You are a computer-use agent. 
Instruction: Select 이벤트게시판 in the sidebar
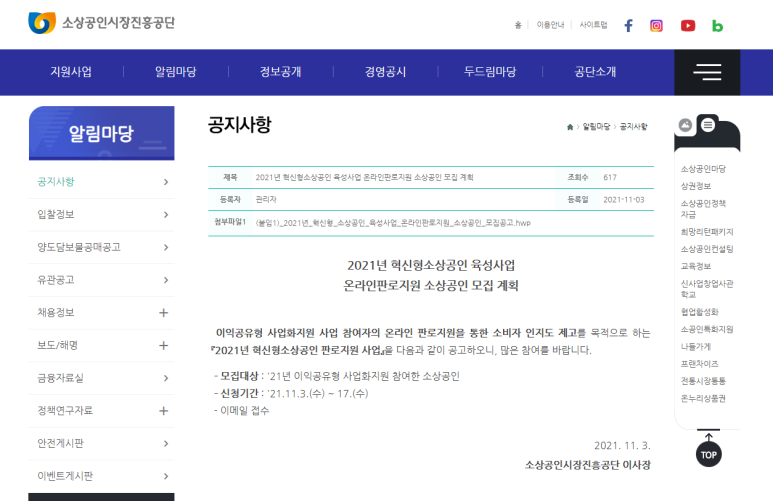pyautogui.click(x=102, y=476)
